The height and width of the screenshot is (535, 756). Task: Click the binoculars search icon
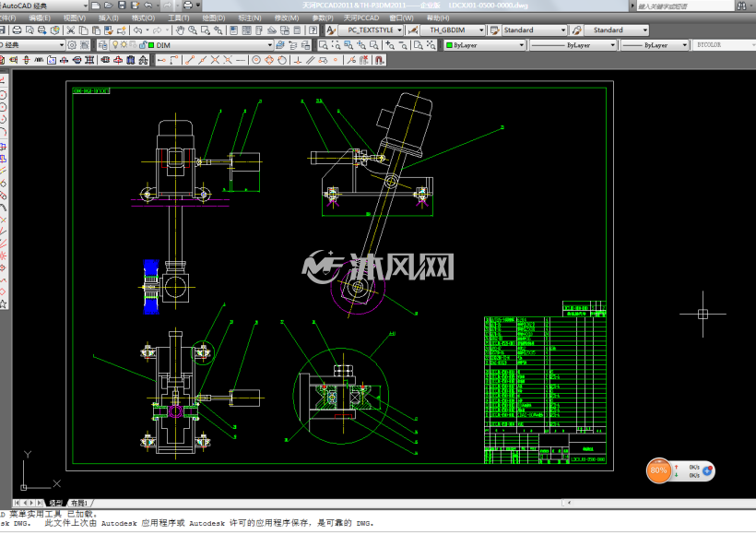tap(741, 6)
